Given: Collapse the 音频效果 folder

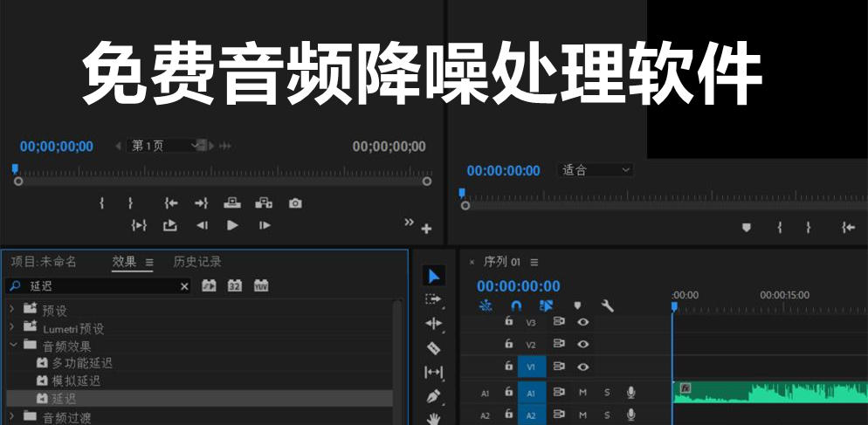Looking at the screenshot, I should (x=12, y=345).
